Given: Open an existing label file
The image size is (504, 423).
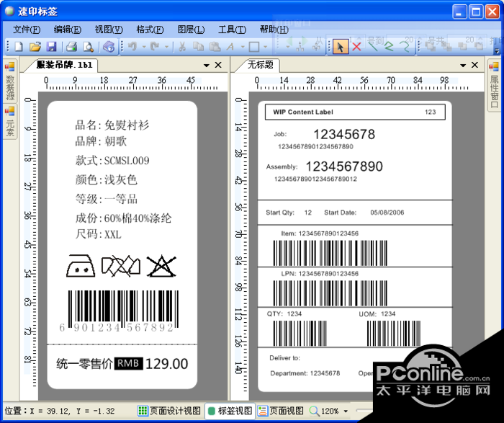Looking at the screenshot, I should tap(35, 47).
